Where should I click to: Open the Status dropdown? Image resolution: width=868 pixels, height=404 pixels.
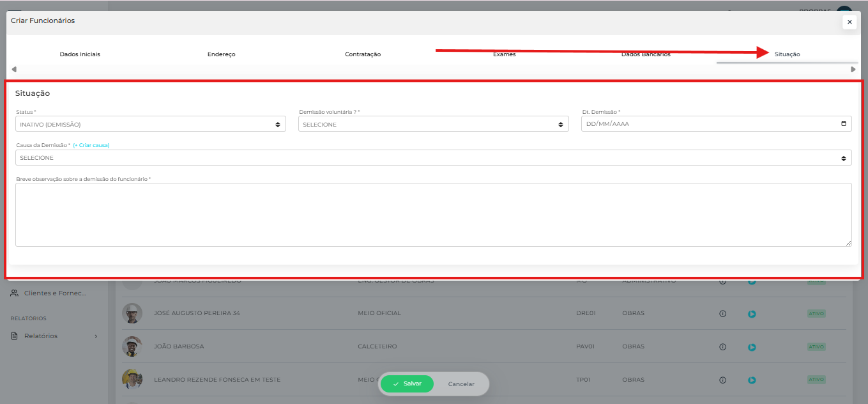coord(151,125)
